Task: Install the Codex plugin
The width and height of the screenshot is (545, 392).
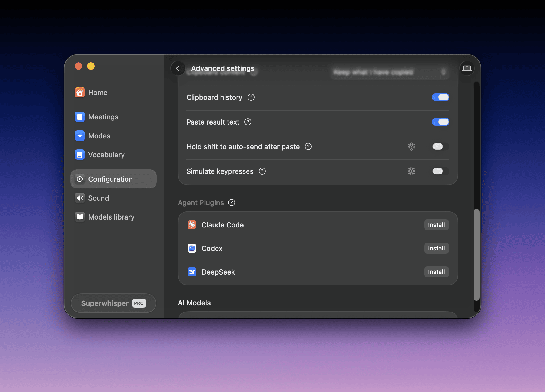Action: (436, 248)
